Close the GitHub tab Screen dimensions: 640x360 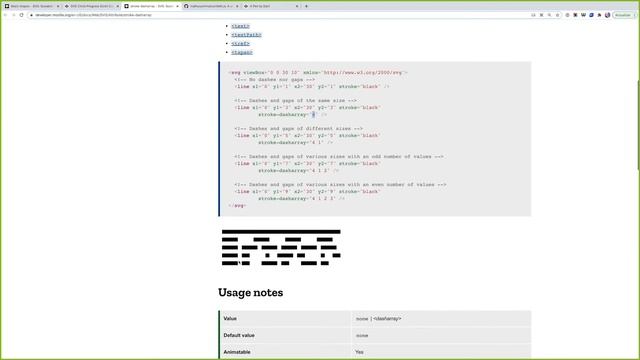(237, 6)
